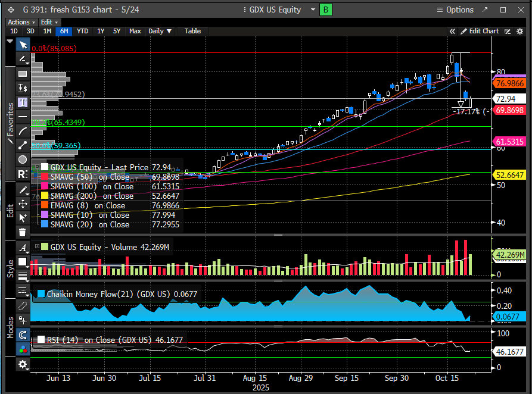Open the Edit section pencil tool
The image size is (532, 394).
click(x=23, y=190)
